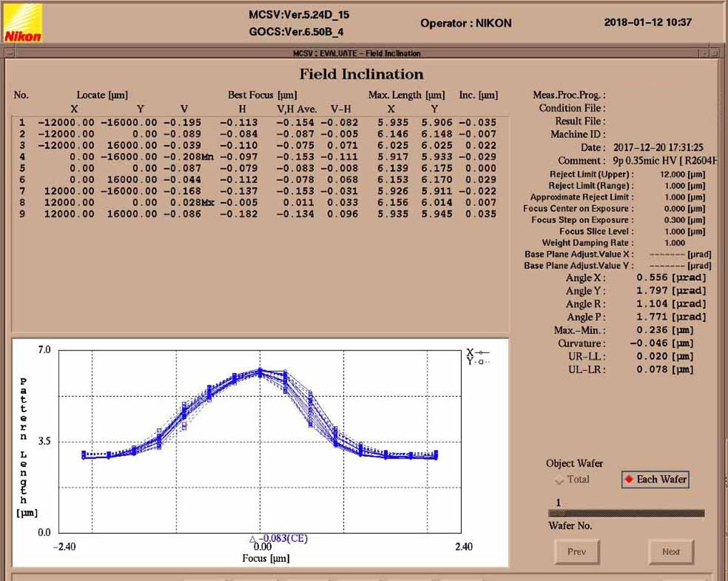Click the Prev wafer button
728x581 pixels.
click(x=577, y=551)
